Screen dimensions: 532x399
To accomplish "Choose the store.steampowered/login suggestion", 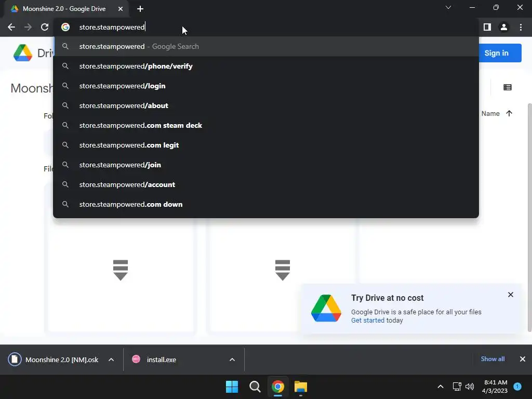I will point(266,86).
